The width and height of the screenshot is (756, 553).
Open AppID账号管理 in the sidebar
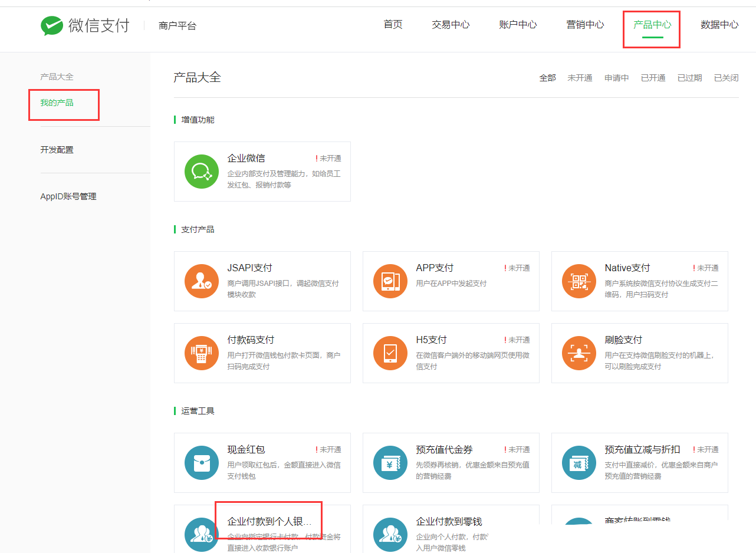click(68, 197)
